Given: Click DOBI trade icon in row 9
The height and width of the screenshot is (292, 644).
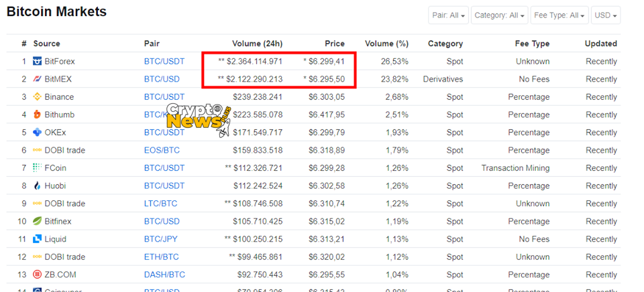Looking at the screenshot, I should 38,204.
